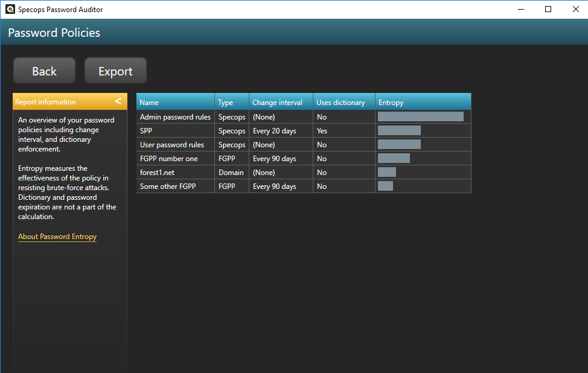Click the Every 20 days interval cell

point(281,131)
